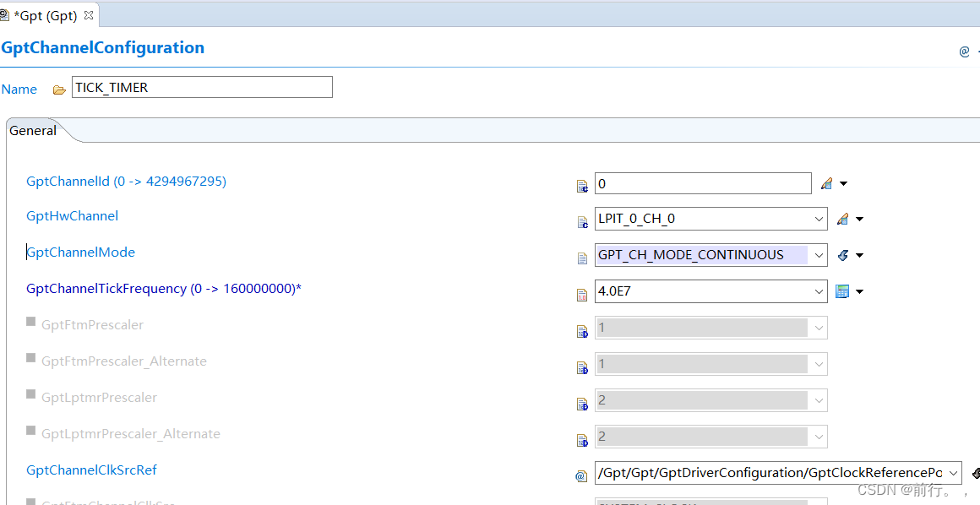Click the blue arrow icon beside GptChannelMode
980x505 pixels.
click(x=845, y=254)
